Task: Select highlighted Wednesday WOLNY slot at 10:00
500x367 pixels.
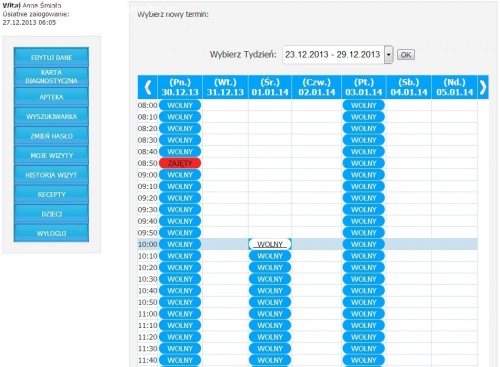Action: coord(270,244)
